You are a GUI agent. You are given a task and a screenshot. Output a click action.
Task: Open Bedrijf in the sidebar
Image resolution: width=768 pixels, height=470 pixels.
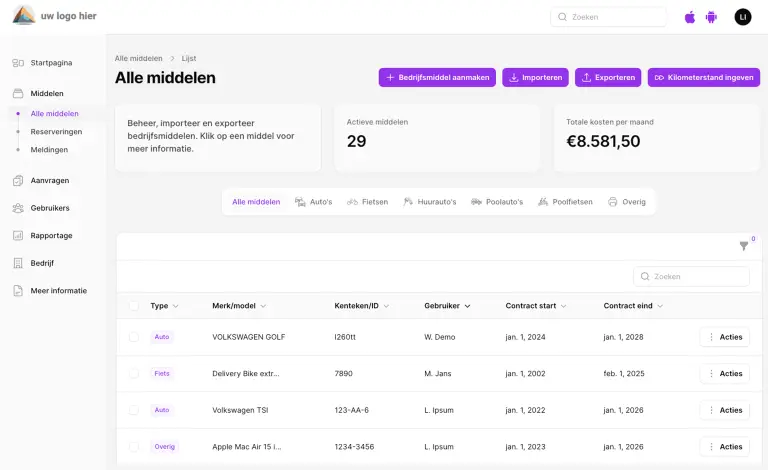click(42, 263)
